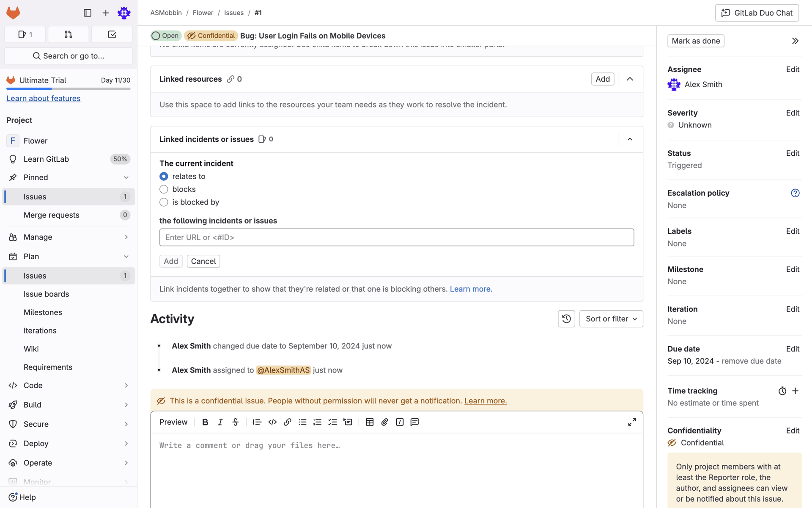Open the GitLab home logo
This screenshot has width=812, height=508.
13,13
